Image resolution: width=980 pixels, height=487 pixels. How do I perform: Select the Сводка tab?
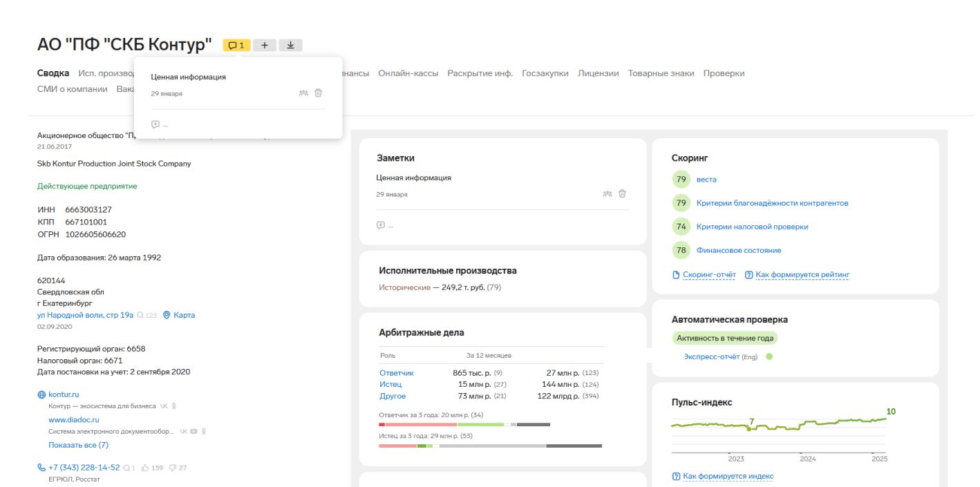pos(53,73)
